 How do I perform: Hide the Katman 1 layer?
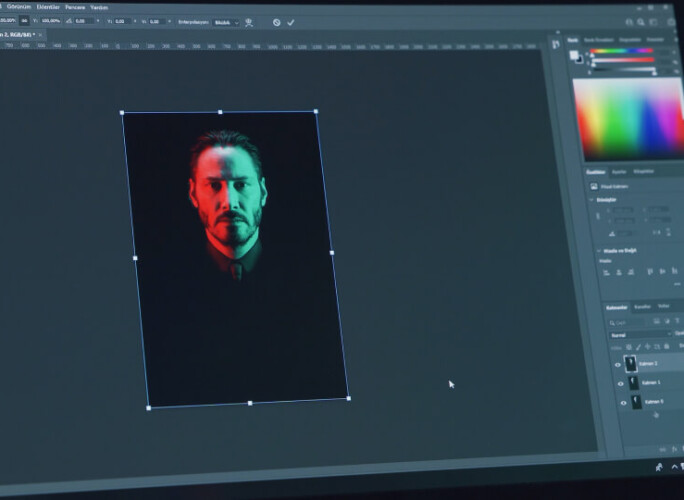tap(620, 383)
